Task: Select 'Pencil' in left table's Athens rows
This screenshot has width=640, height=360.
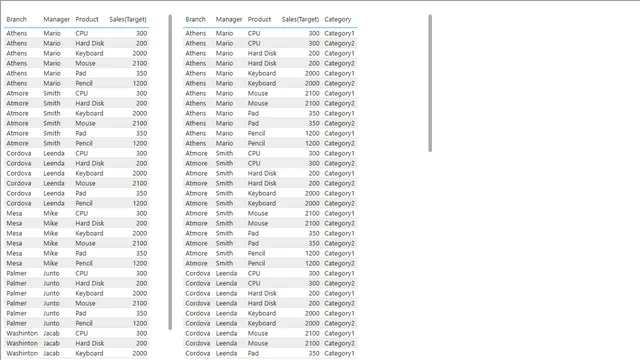Action: pos(84,83)
